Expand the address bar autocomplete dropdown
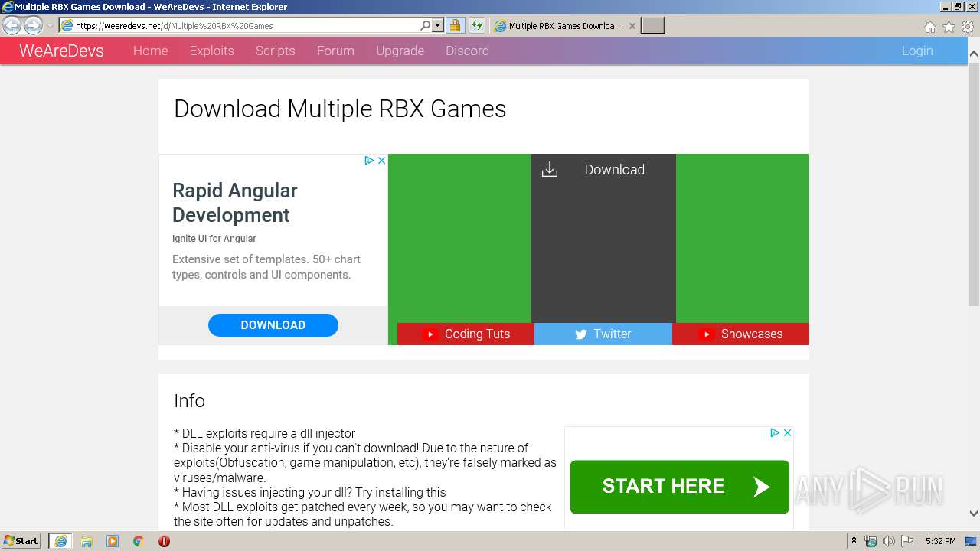The height and width of the screenshot is (551, 980). point(438,25)
